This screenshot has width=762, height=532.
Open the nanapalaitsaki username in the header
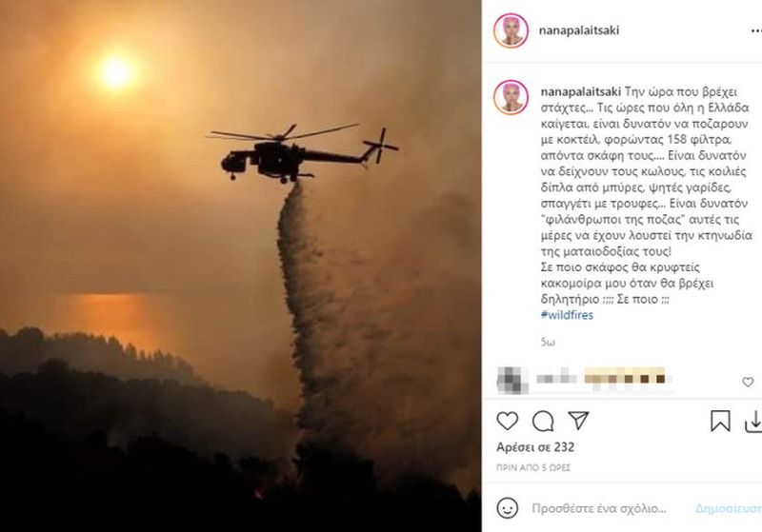[x=579, y=30]
